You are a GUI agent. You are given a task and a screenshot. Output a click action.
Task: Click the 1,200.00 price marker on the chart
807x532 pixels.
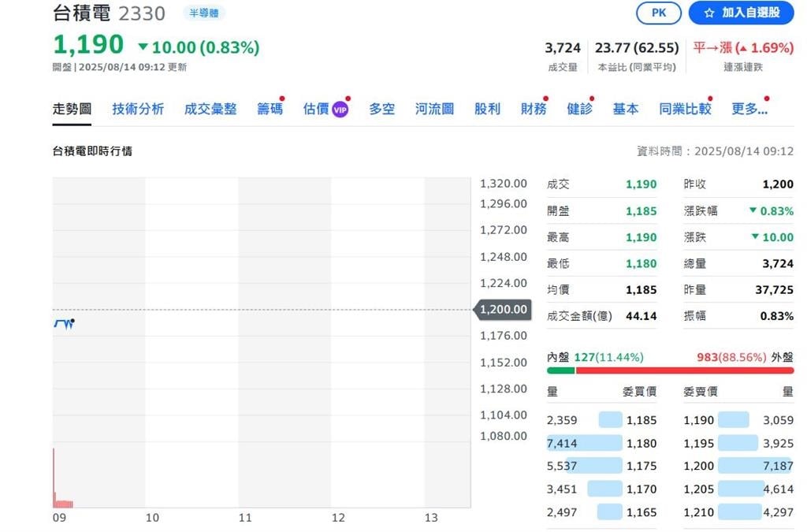point(502,310)
